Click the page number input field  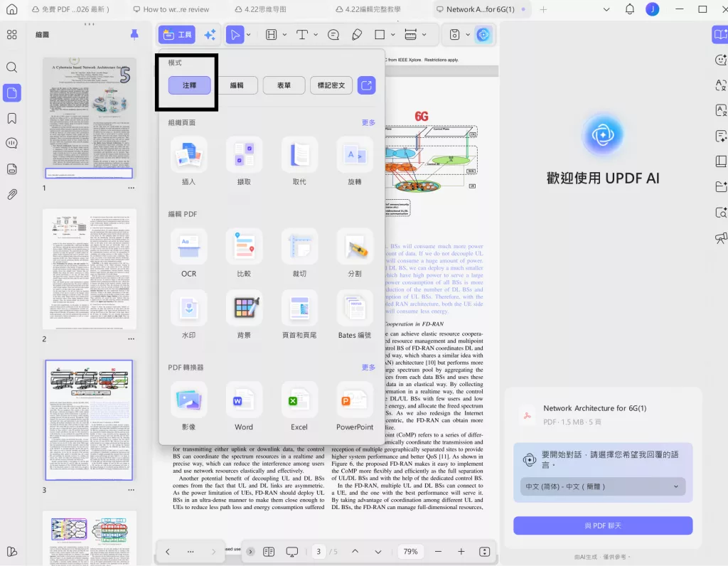tap(318, 552)
